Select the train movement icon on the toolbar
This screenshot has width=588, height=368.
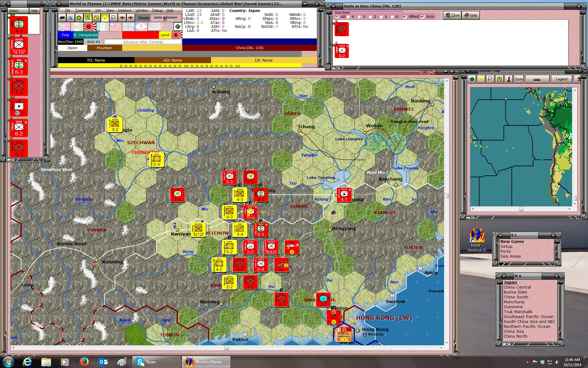point(62,18)
